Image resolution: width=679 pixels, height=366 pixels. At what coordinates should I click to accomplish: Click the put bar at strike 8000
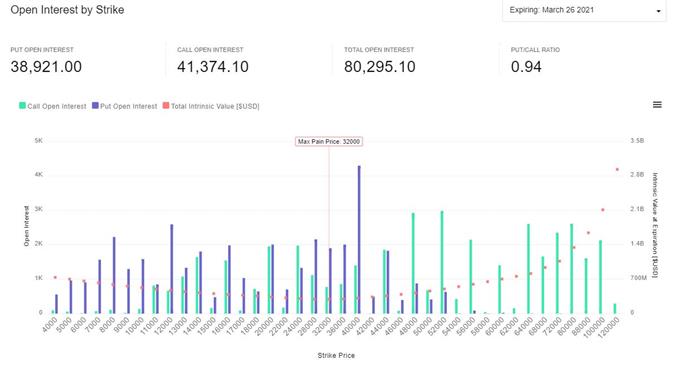click(114, 275)
